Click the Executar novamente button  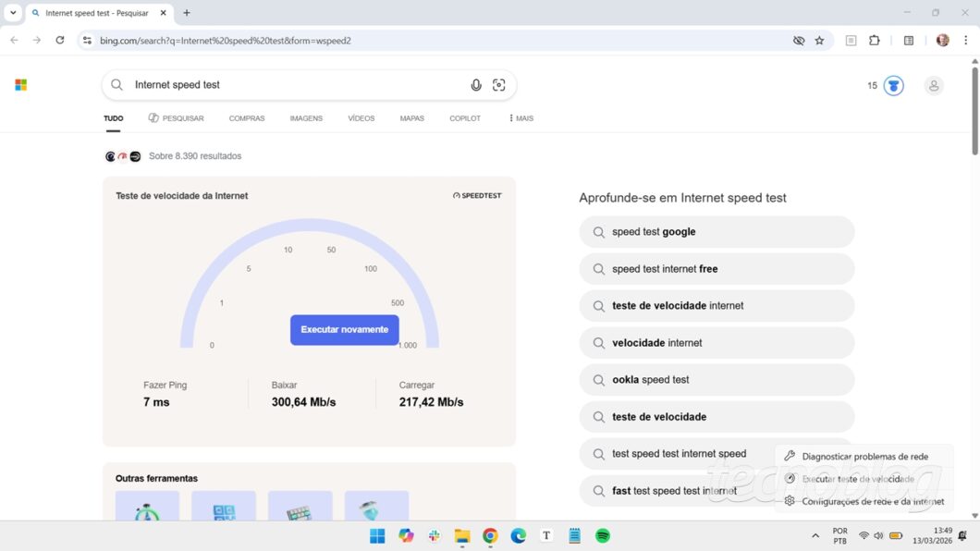pos(344,330)
